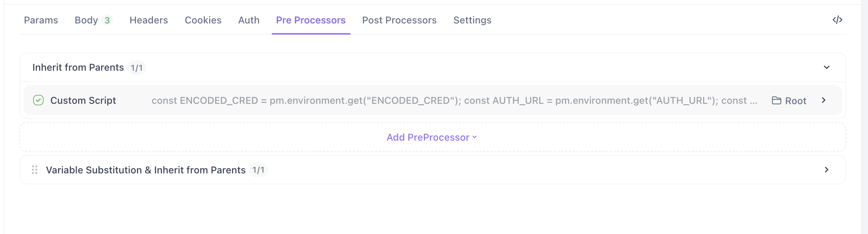
Task: Grab the drag handle beside Variable Substitution
Action: [35, 170]
